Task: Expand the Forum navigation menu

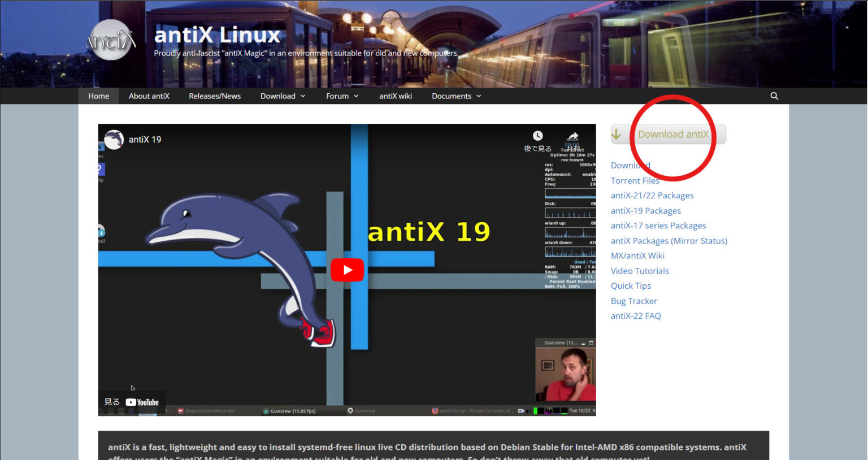Action: (341, 96)
